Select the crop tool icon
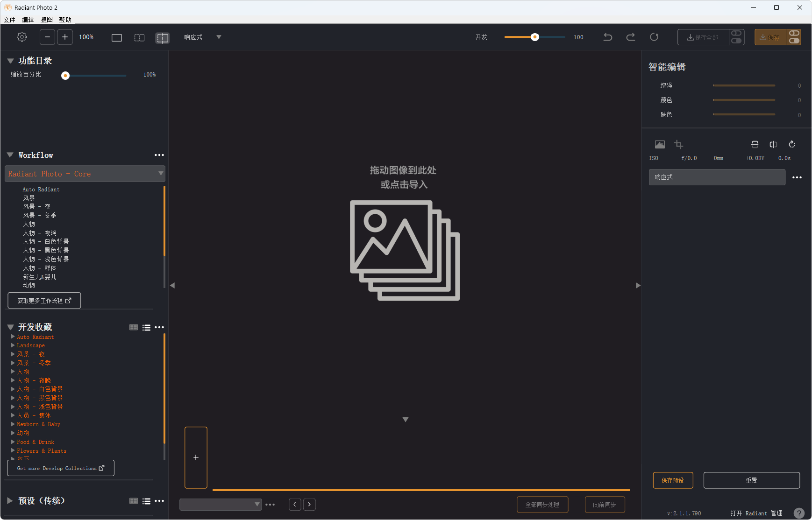This screenshot has height=520, width=812. (678, 145)
